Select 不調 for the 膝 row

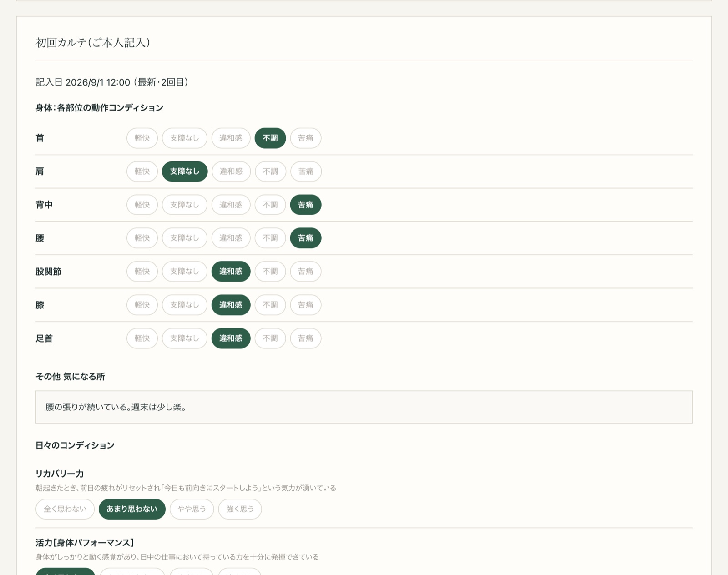(x=270, y=305)
